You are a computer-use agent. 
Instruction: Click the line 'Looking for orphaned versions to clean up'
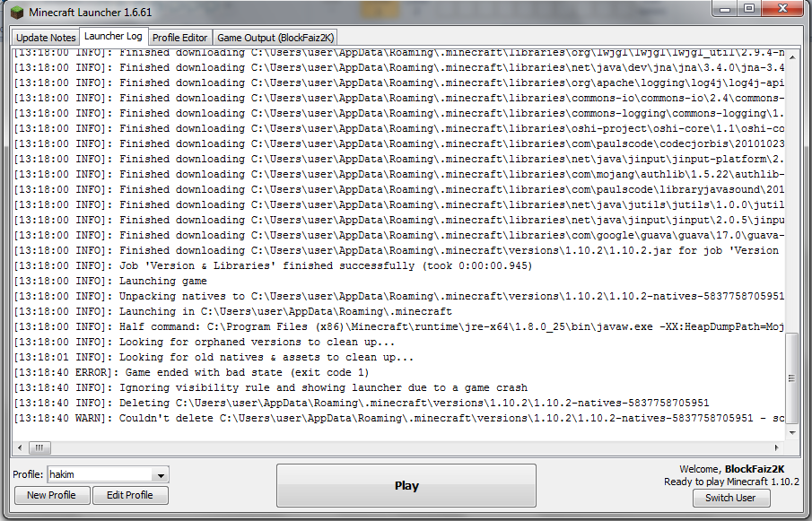coord(204,342)
